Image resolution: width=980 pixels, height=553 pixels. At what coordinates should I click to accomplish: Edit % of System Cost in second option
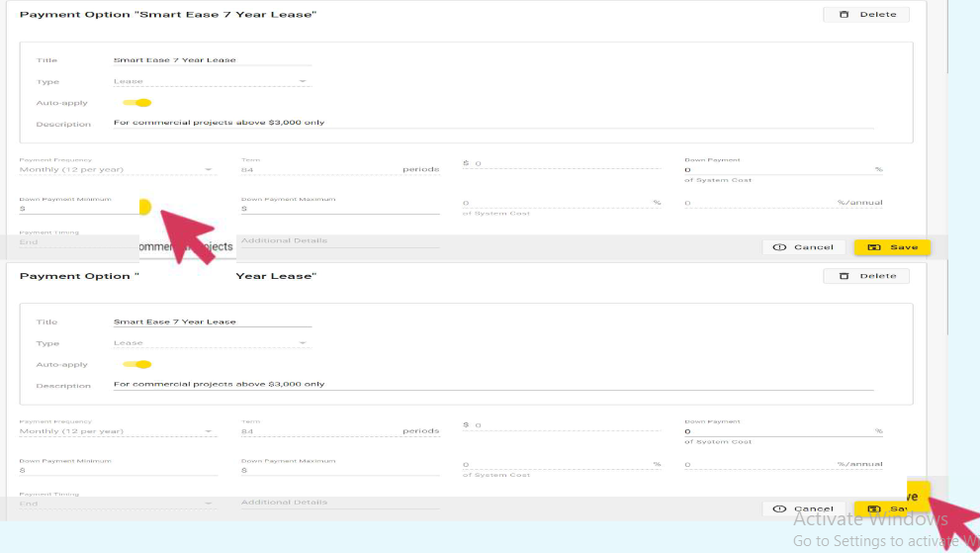[x=562, y=464]
